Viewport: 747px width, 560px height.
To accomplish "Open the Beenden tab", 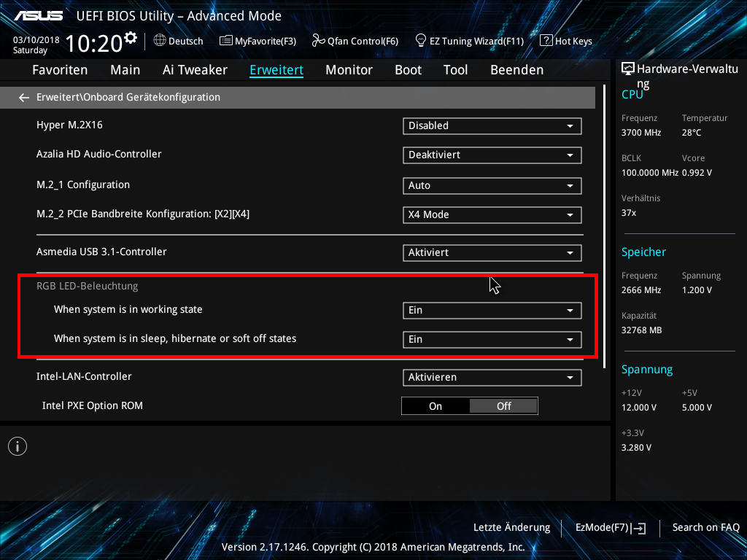I will coord(517,70).
